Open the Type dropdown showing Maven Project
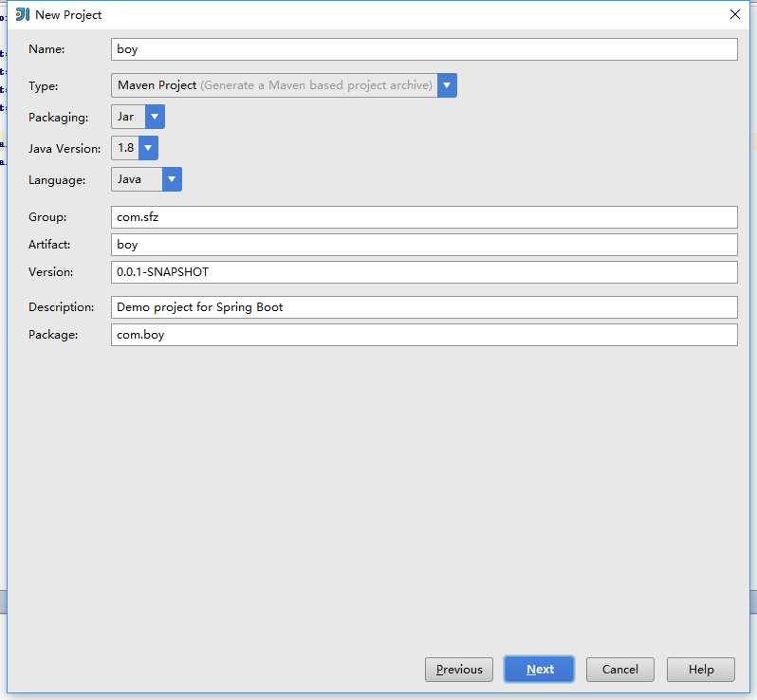This screenshot has width=757, height=700. (x=284, y=85)
